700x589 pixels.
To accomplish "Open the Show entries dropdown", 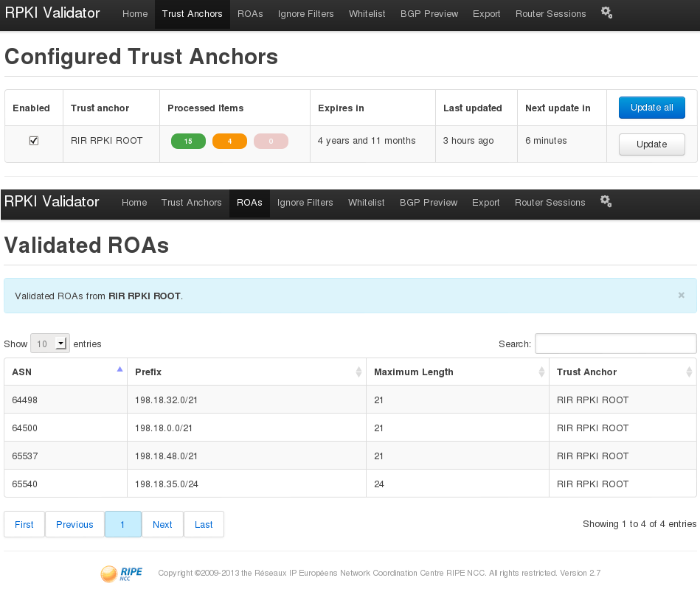I will pos(50,344).
